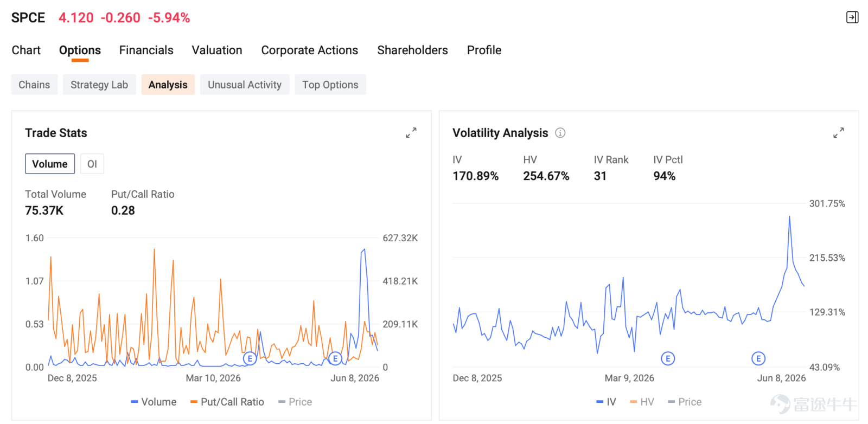Open the Unusual Activity sub-tab
This screenshot has height=424, width=868.
[245, 85]
